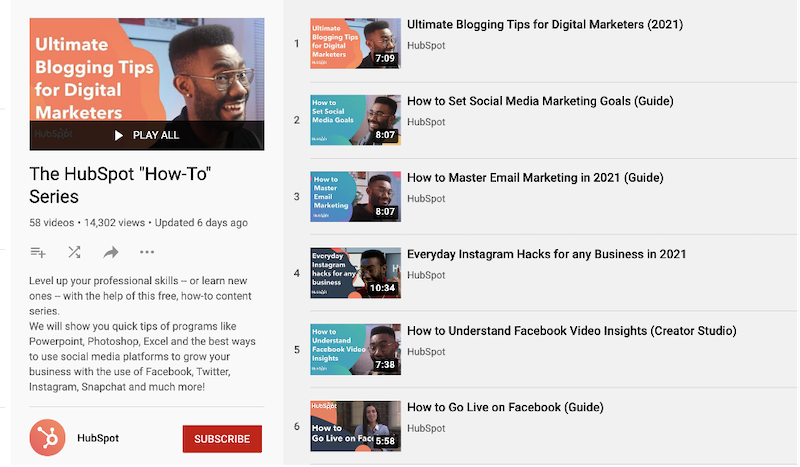Open the Ultimate Blogging Tips video thumbnail 7:09

(356, 43)
